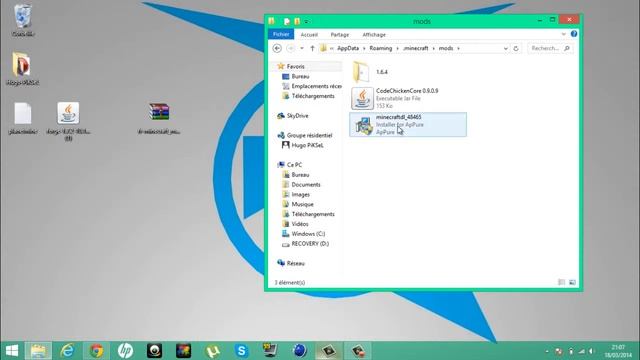Open Emplacements récents in sidebar

click(x=312, y=86)
